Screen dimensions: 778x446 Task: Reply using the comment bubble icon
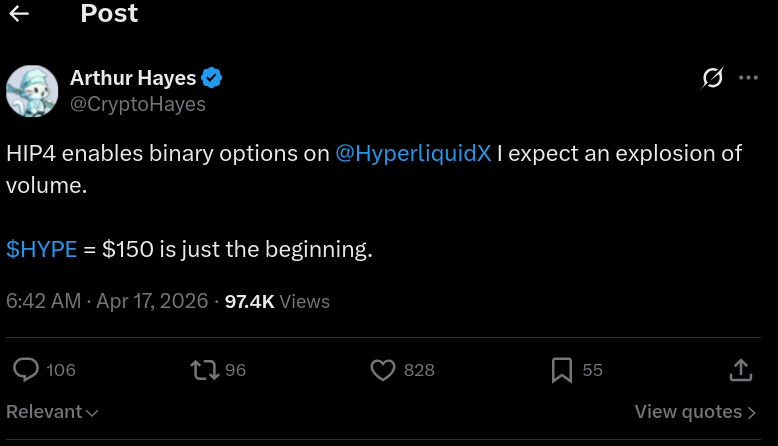pyautogui.click(x=26, y=370)
